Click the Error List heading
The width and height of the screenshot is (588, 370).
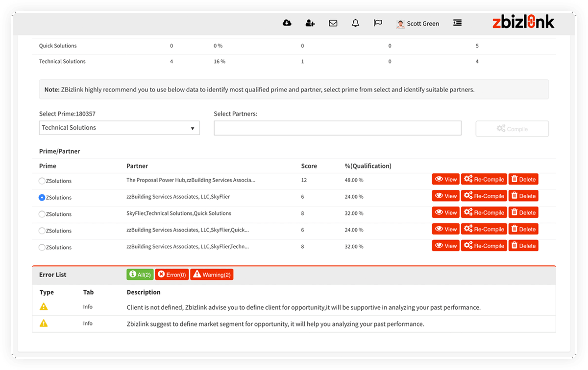click(x=53, y=275)
